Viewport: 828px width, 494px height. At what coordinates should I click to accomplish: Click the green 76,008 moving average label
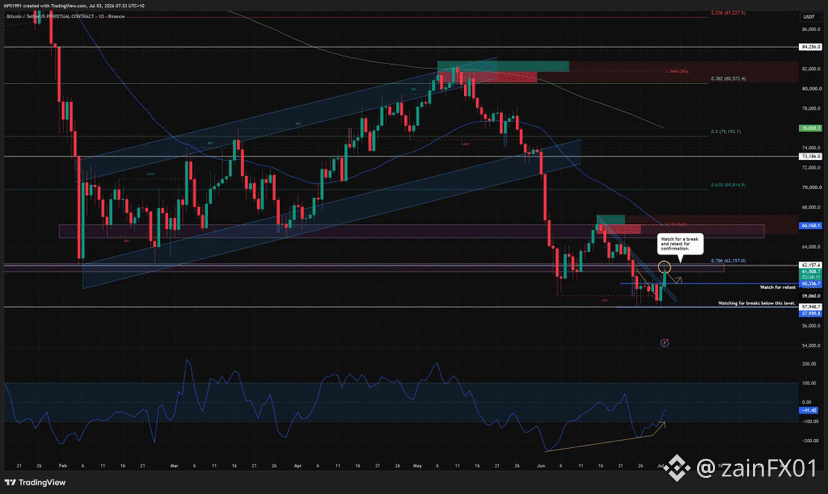(811, 128)
